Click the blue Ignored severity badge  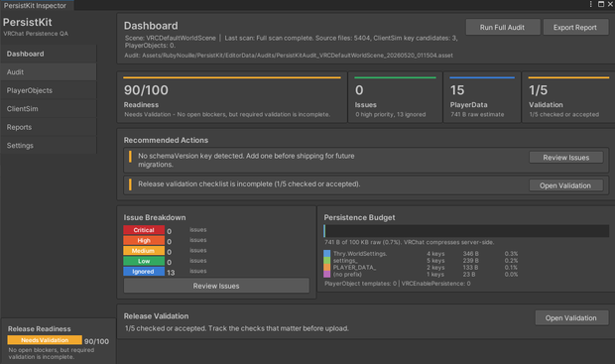144,272
